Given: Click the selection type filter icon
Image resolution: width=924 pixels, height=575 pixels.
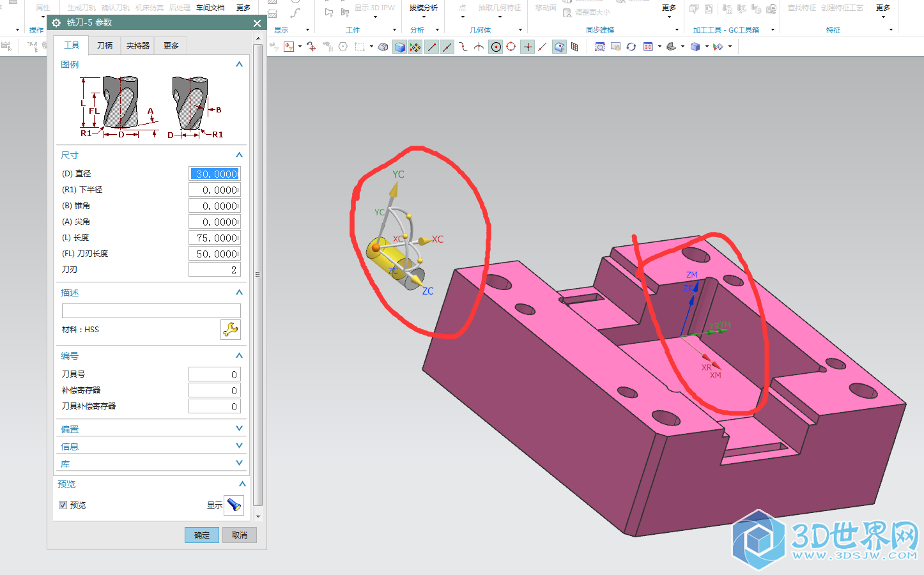Looking at the screenshot, I should point(289,47).
